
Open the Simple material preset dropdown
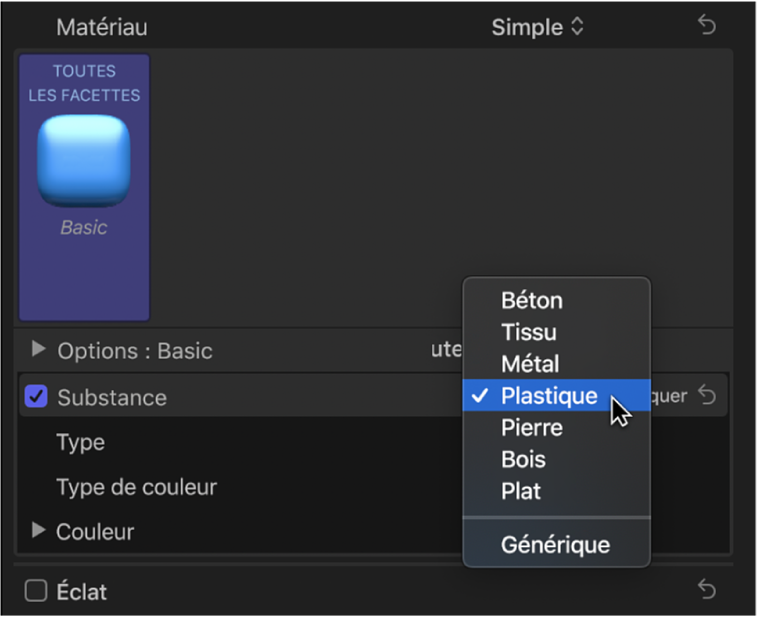[537, 27]
